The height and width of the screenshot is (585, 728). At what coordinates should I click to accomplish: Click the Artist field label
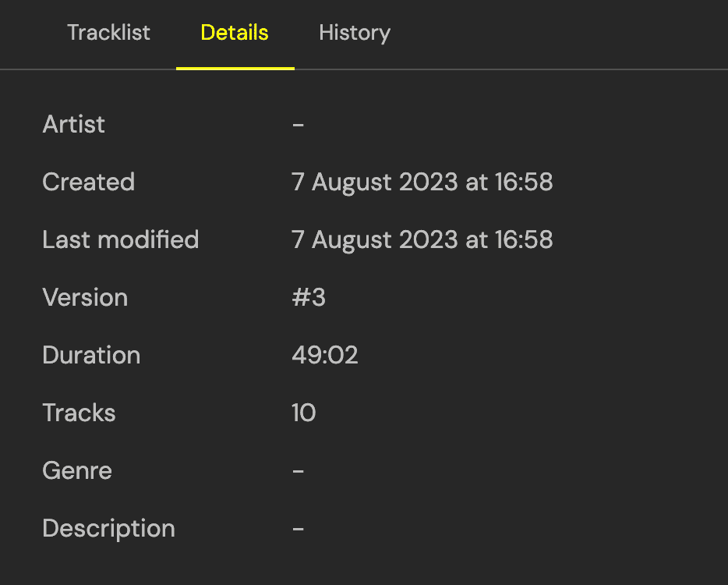pos(74,124)
